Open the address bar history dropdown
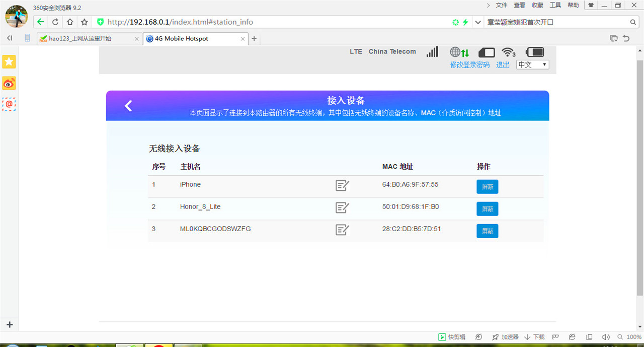The width and height of the screenshot is (644, 347). (477, 22)
